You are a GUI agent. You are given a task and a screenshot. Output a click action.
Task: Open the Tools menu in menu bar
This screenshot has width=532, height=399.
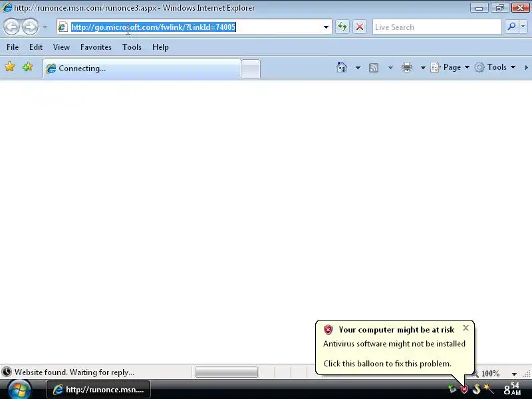coord(132,47)
